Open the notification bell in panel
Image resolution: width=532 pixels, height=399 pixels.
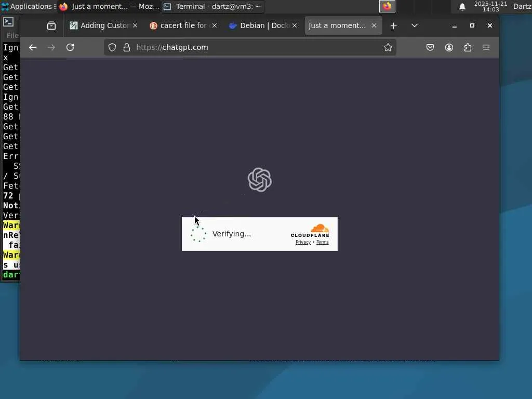462,7
